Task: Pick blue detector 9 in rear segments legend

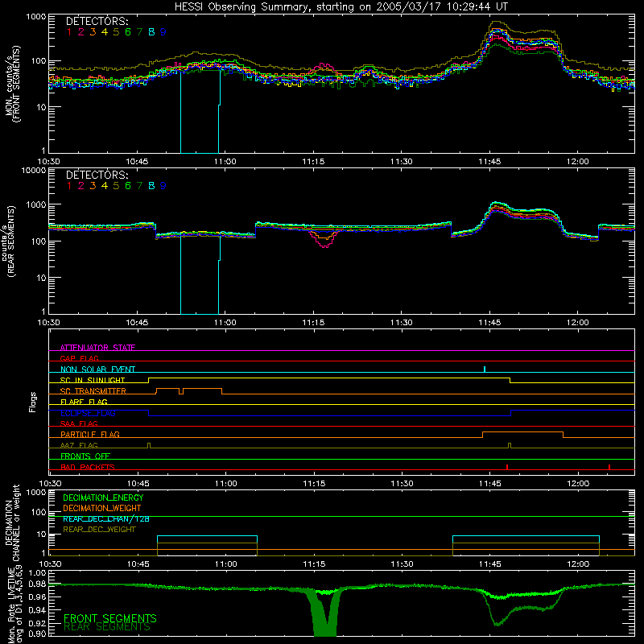Action: (x=163, y=186)
